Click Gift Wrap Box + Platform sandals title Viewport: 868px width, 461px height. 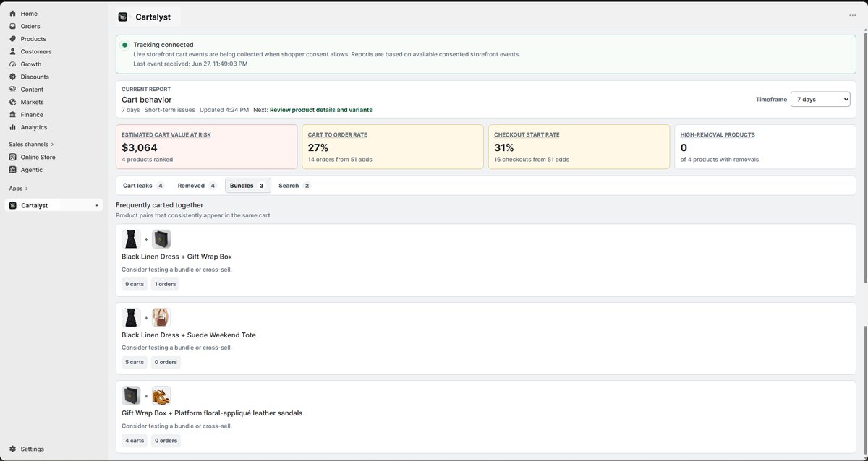[x=212, y=413]
